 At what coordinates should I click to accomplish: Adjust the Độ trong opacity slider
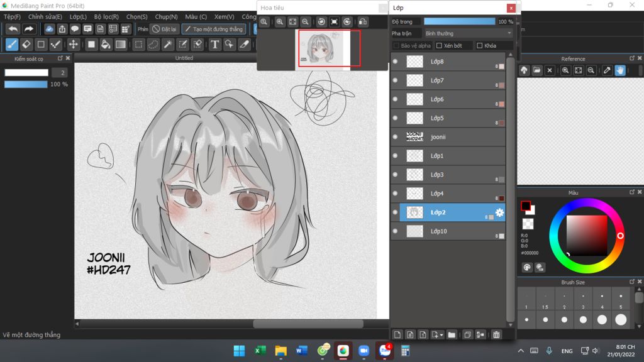coord(460,21)
